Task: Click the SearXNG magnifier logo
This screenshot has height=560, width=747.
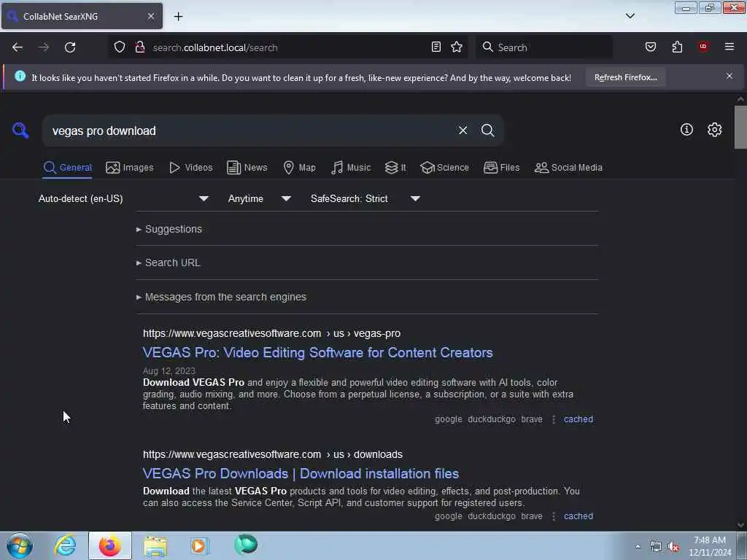Action: [x=20, y=130]
